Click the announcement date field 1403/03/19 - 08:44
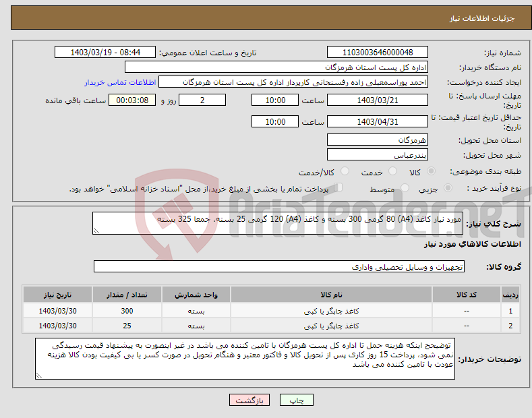 (x=105, y=53)
